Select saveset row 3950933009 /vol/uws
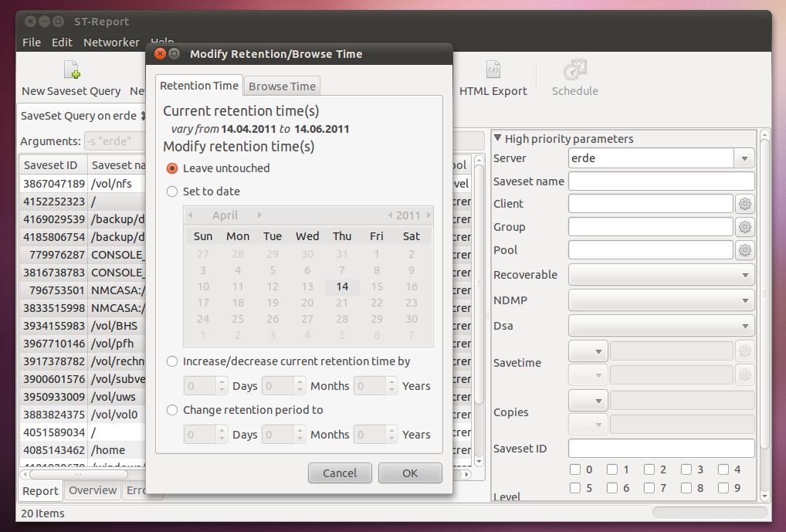This screenshot has width=786, height=532. (x=83, y=397)
